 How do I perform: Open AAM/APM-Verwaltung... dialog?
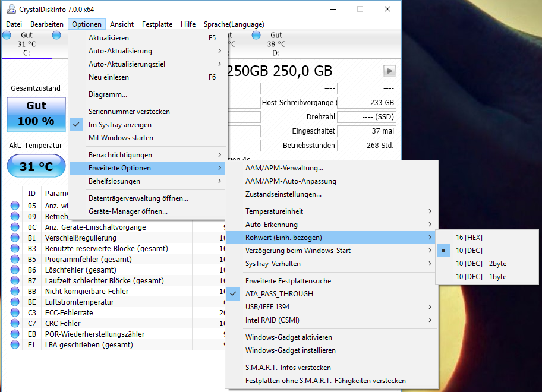pos(332,168)
